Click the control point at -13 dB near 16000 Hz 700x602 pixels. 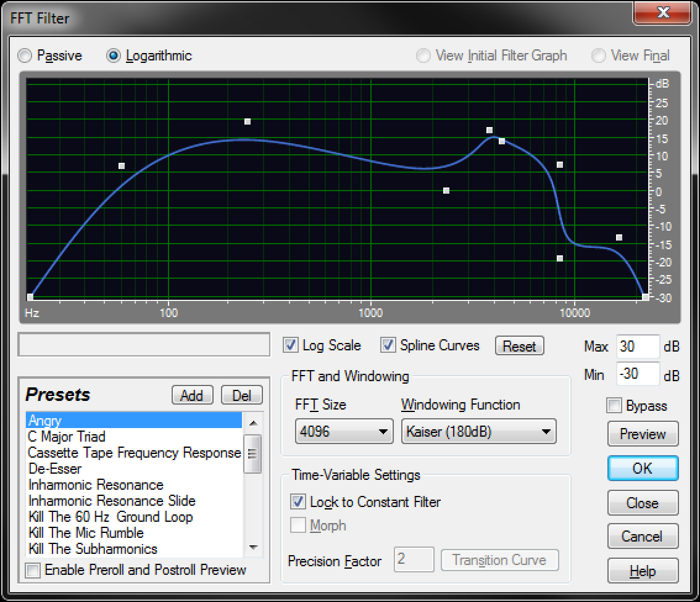pyautogui.click(x=619, y=237)
